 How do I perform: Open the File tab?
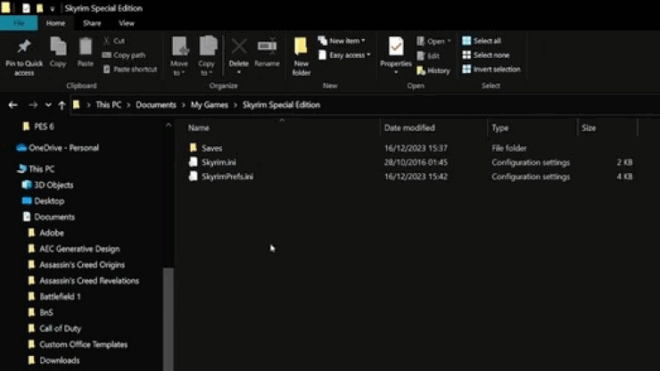click(19, 23)
